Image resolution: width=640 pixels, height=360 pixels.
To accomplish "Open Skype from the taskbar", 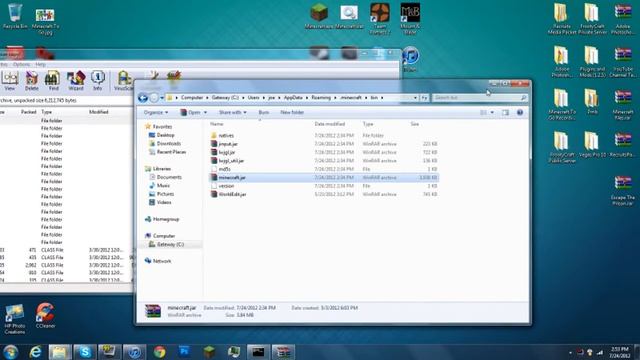I will tap(85, 352).
